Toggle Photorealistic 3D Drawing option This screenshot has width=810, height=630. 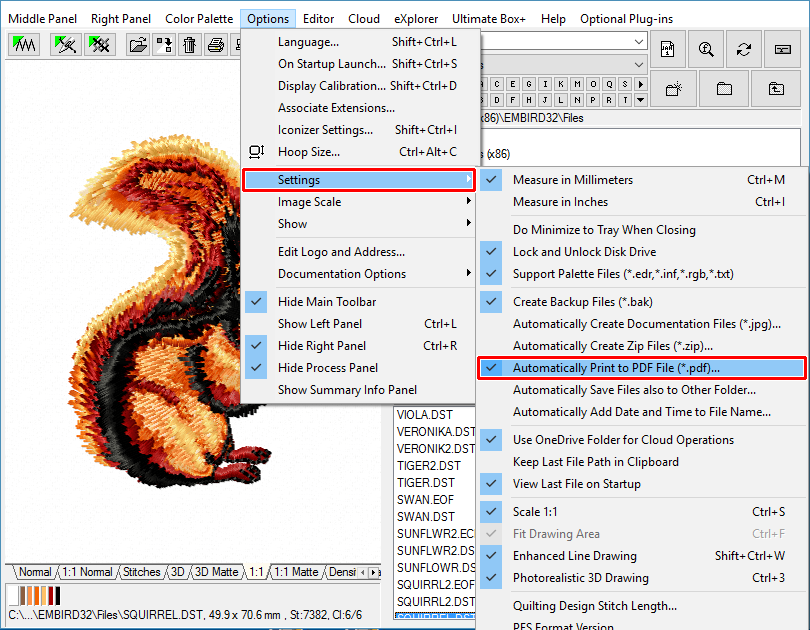click(x=642, y=578)
